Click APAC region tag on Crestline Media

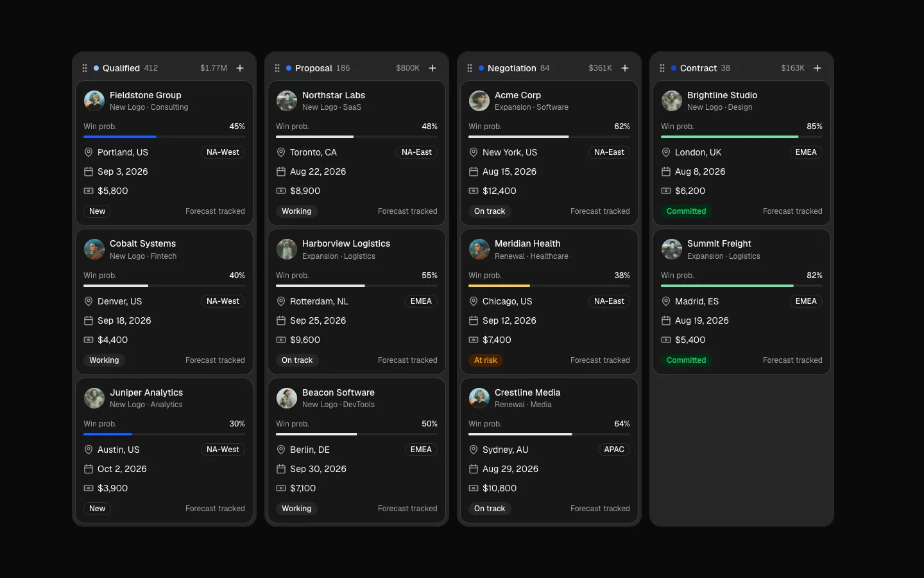pyautogui.click(x=614, y=450)
